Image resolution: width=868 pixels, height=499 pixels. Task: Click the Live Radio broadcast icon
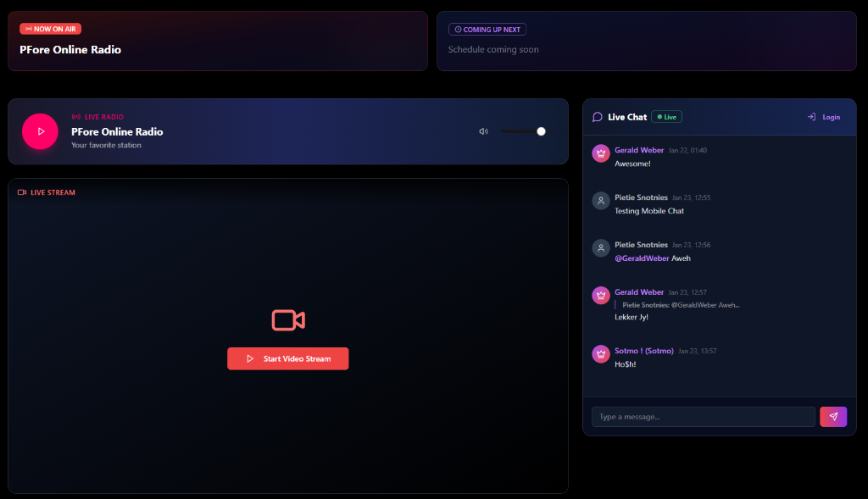click(75, 117)
